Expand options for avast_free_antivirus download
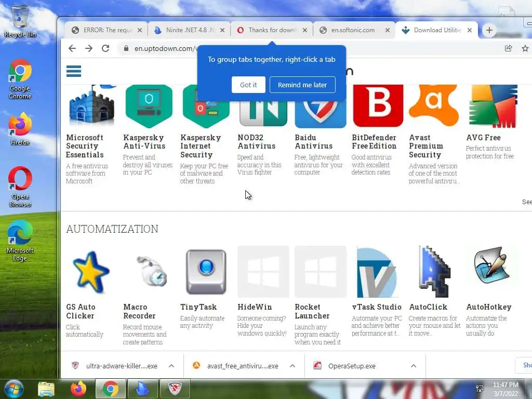 (x=292, y=366)
